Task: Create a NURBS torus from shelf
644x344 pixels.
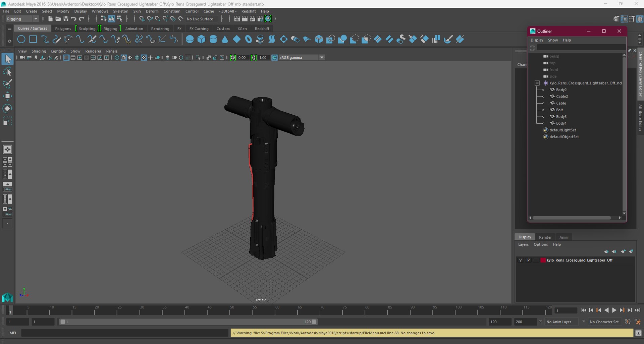Action: [x=249, y=39]
